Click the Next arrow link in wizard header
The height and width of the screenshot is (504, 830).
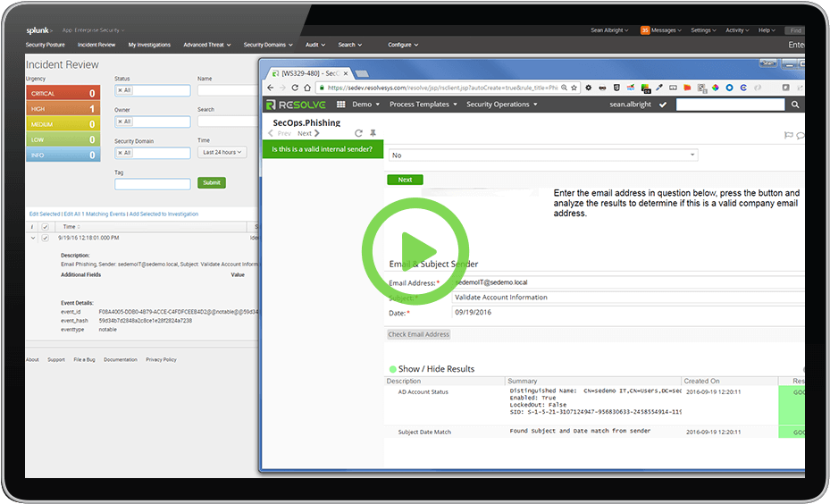[x=308, y=133]
